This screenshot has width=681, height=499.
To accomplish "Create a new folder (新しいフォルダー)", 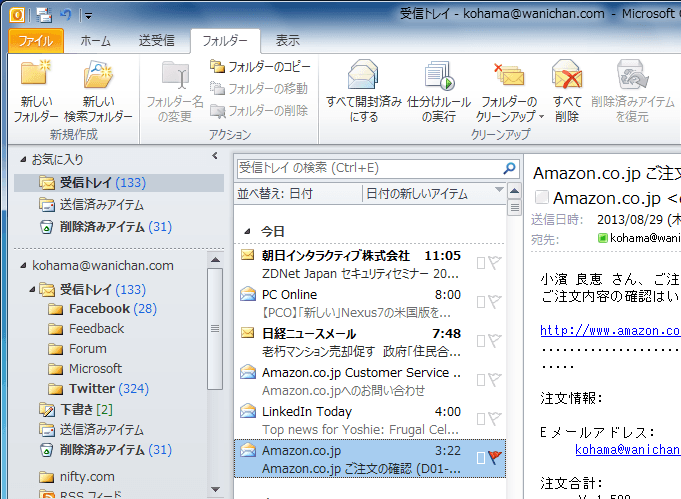I will coord(36,91).
